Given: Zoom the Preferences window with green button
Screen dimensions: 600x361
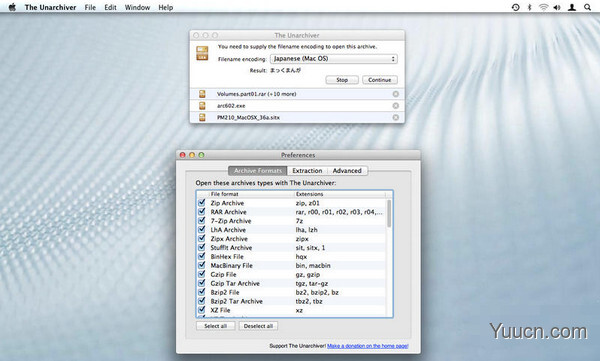Looking at the screenshot, I should click(201, 155).
